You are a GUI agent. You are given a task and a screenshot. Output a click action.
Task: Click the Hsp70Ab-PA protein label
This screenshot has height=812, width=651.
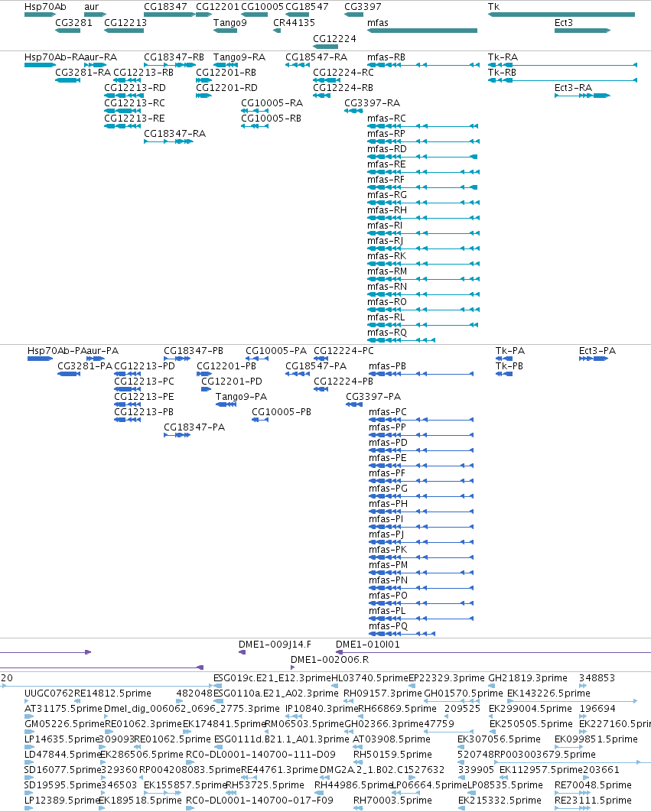(57, 351)
